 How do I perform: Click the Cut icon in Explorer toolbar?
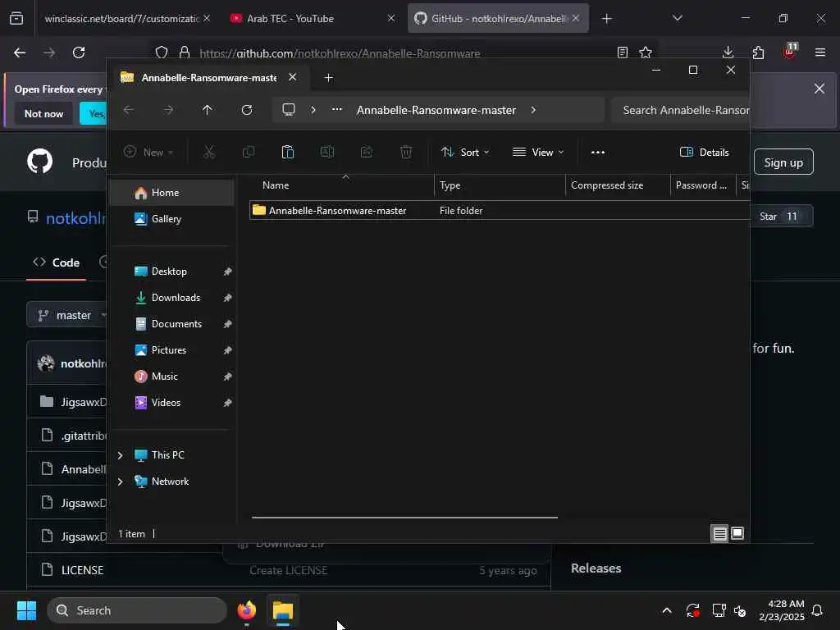pyautogui.click(x=209, y=153)
